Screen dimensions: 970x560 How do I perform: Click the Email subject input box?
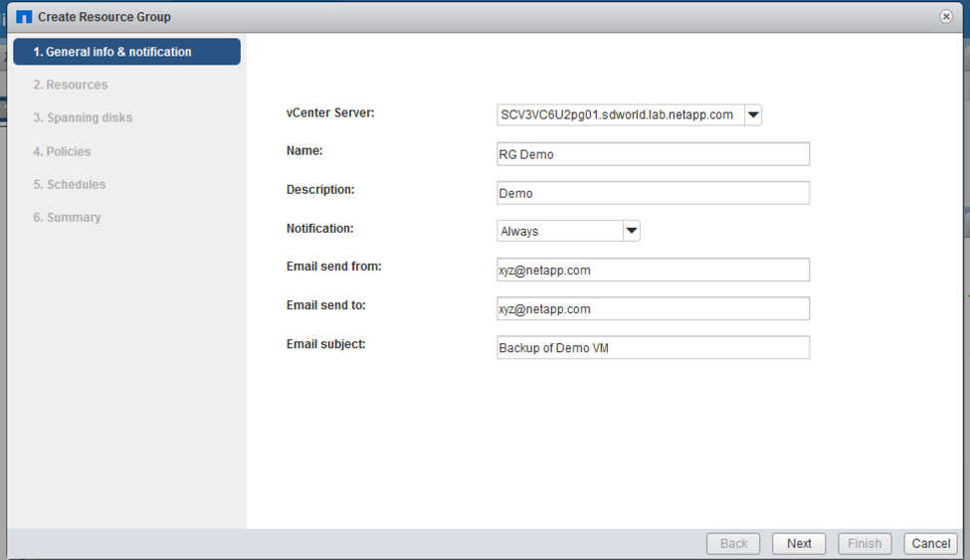[x=653, y=347]
